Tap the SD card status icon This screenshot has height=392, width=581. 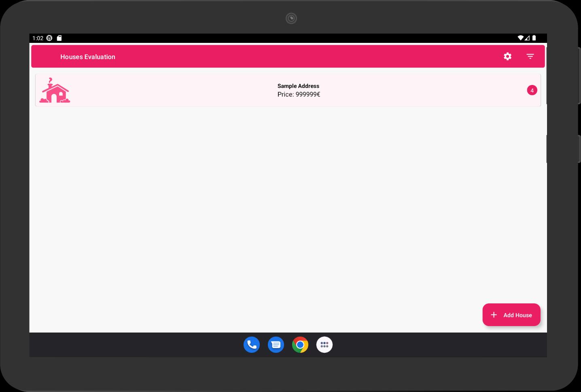click(x=59, y=38)
